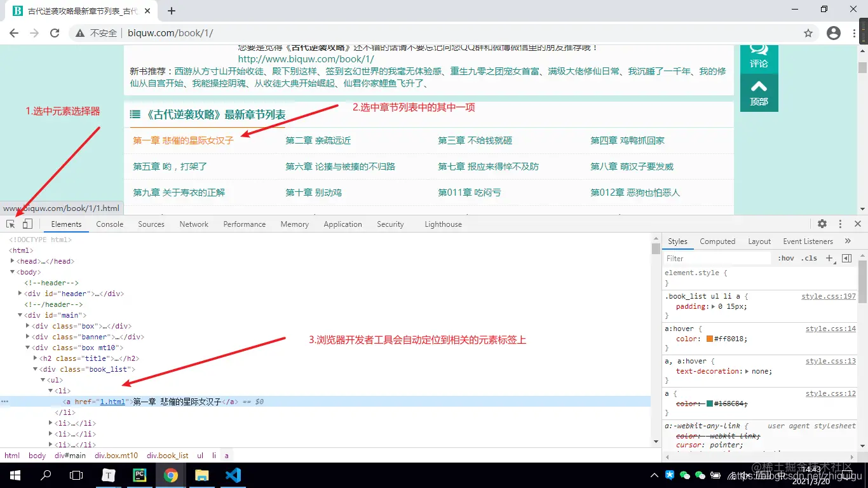
Task: Open style.css:197 from the Styles pane
Action: [x=828, y=295]
